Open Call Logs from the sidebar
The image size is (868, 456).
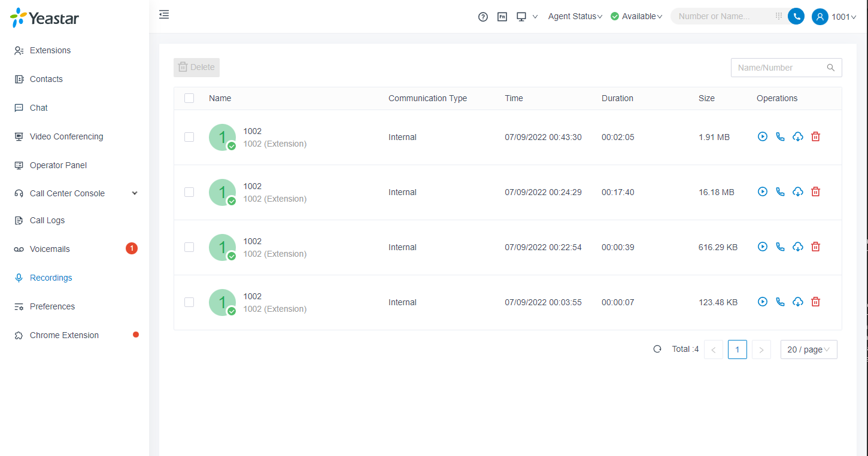(x=47, y=220)
